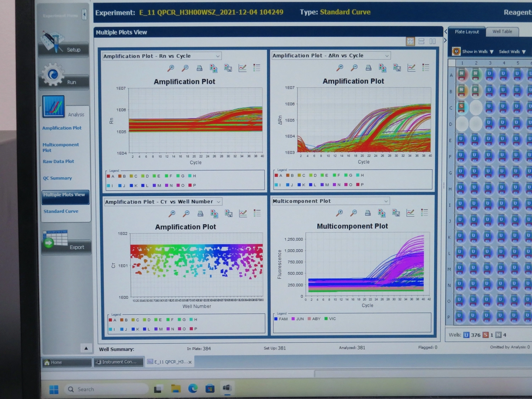This screenshot has height=399, width=532.
Task: Click the Run gear icon in sidebar
Action: point(53,74)
